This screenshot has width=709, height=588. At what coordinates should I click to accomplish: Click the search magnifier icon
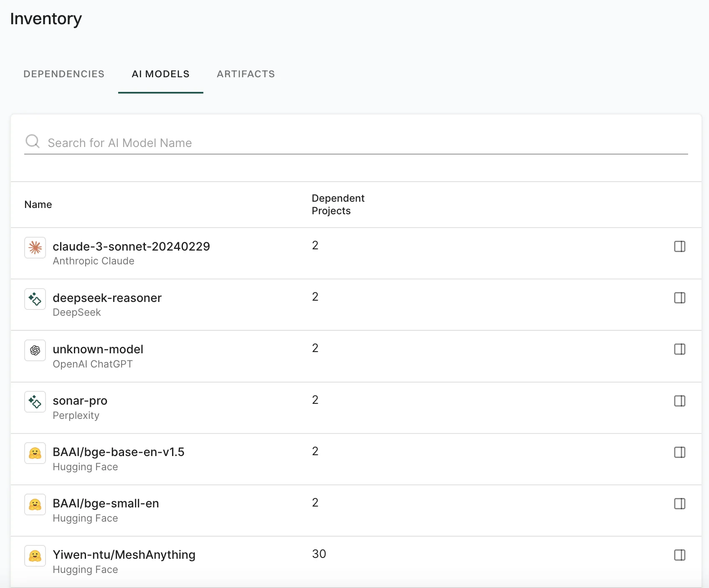click(x=33, y=142)
